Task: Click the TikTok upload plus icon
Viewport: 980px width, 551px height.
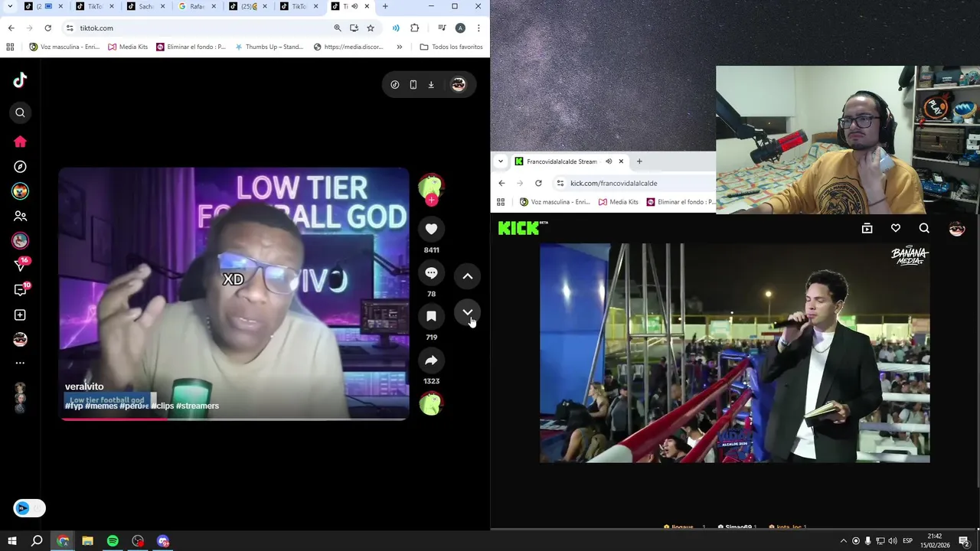Action: [20, 315]
